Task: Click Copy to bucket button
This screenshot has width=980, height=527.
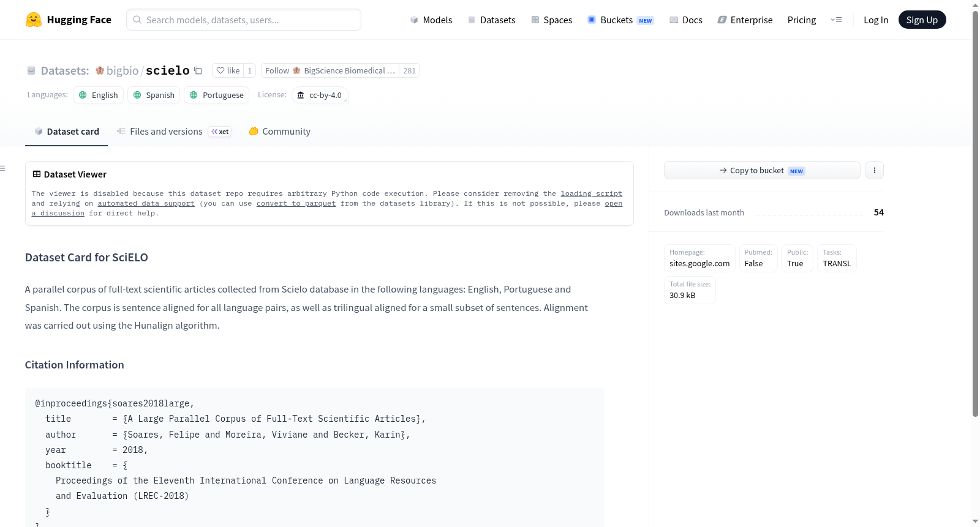Action: point(762,170)
